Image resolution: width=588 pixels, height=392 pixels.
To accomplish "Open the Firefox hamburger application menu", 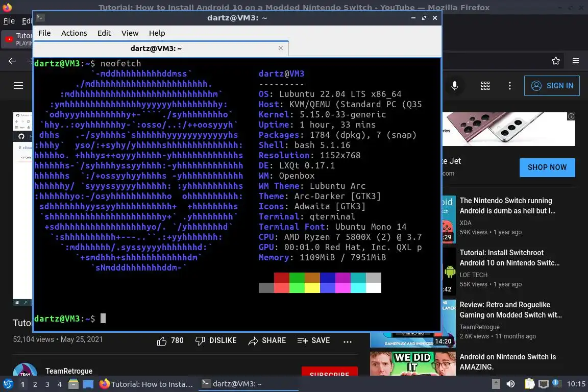I will point(576,61).
